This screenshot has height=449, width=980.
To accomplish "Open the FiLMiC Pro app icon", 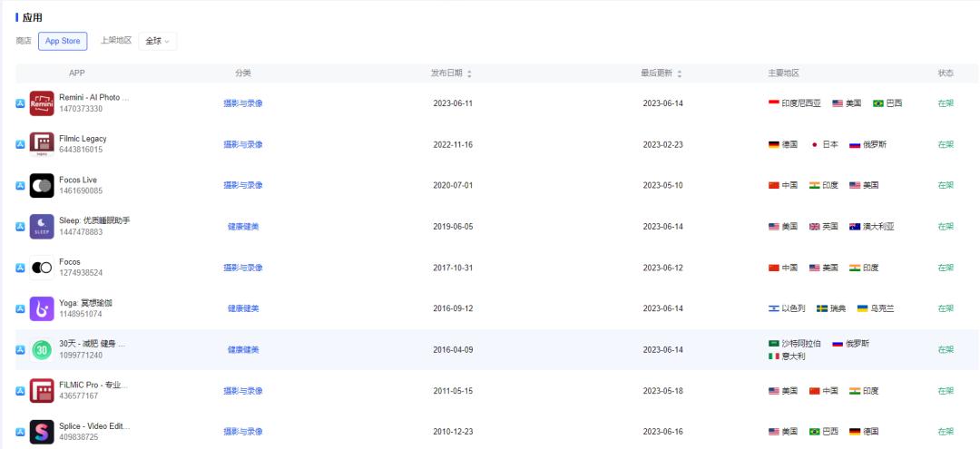I will (x=42, y=391).
